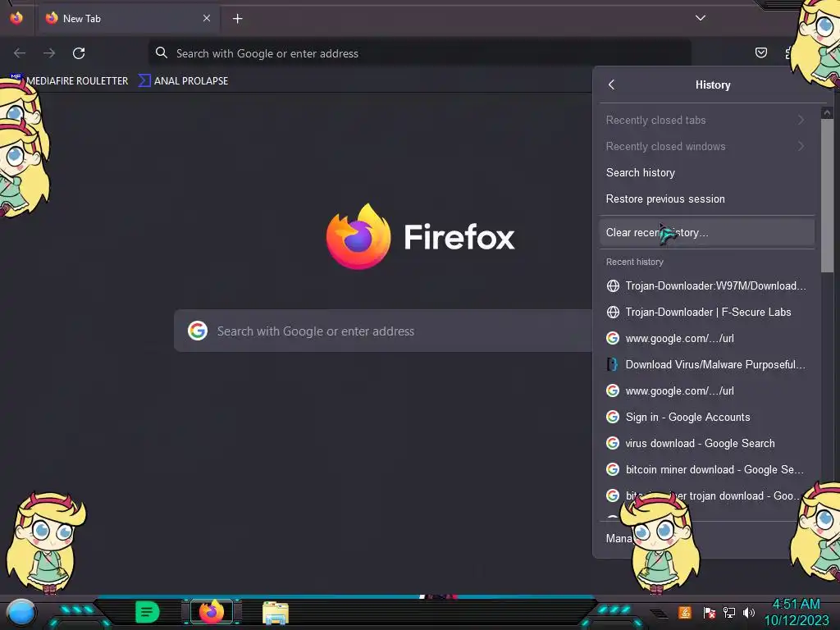Go back from History panel
This screenshot has width=840, height=630.
[x=612, y=84]
